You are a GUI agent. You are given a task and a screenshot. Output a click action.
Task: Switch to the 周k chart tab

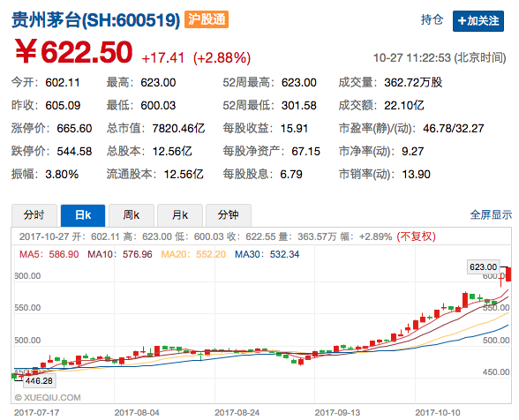coord(132,215)
